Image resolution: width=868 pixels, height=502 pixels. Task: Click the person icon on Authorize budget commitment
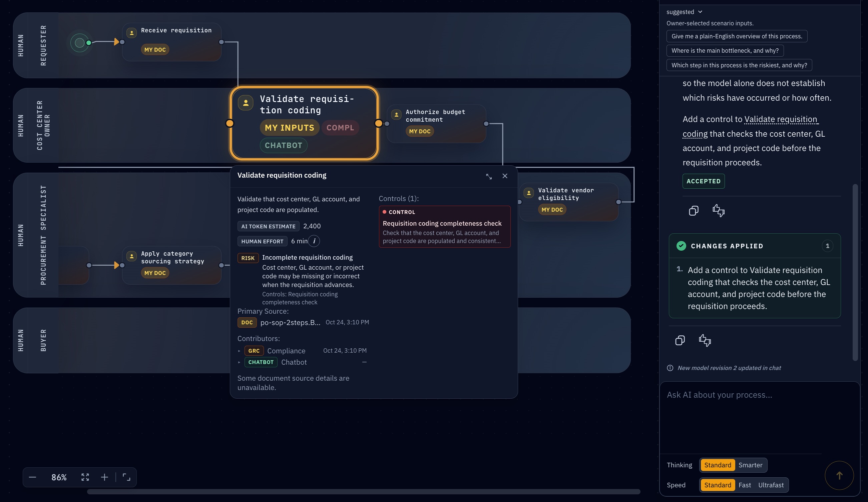pos(396,114)
